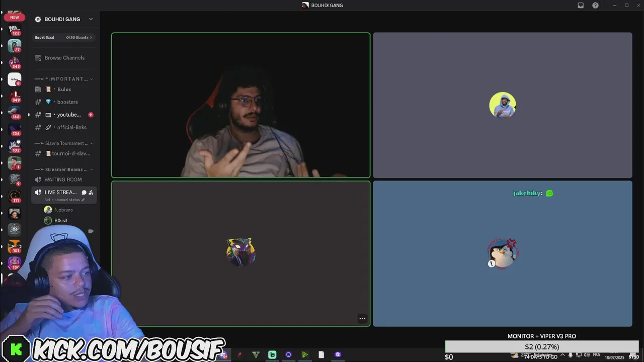The width and height of the screenshot is (644, 362).
Task: Open the BOUHDI GANG server dropdown menu
Action: (x=91, y=19)
